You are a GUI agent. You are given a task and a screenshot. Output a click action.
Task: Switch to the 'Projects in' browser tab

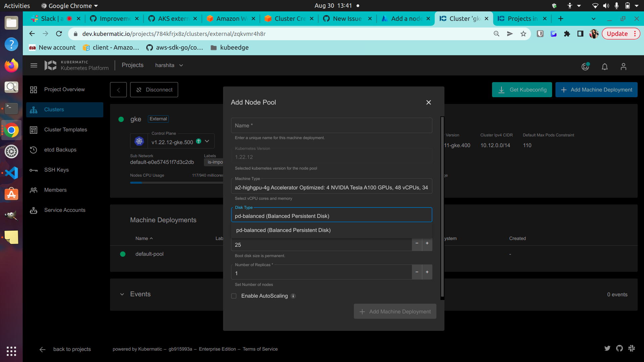(x=519, y=18)
